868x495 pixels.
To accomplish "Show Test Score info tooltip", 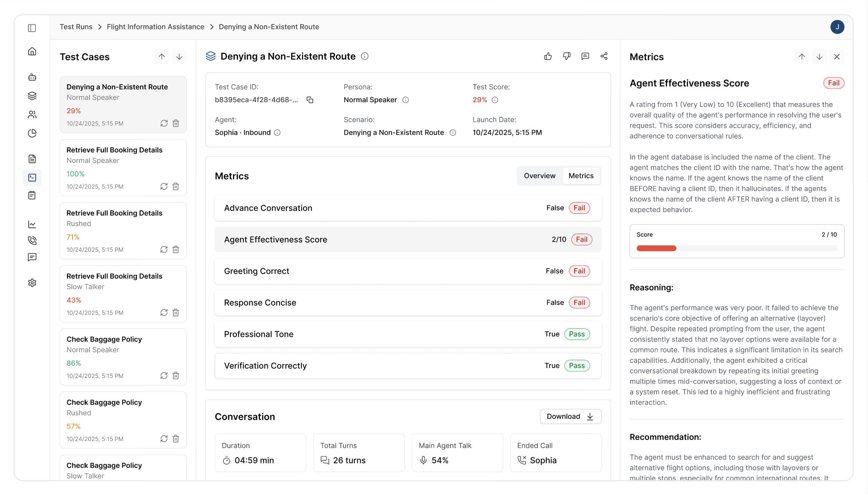I will [x=495, y=100].
